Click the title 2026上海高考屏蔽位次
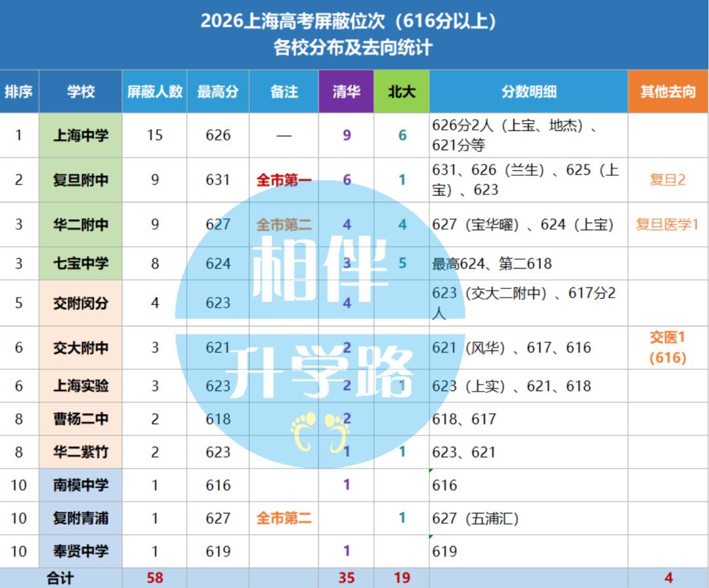Viewport: 709px width, 588px height. (348, 21)
